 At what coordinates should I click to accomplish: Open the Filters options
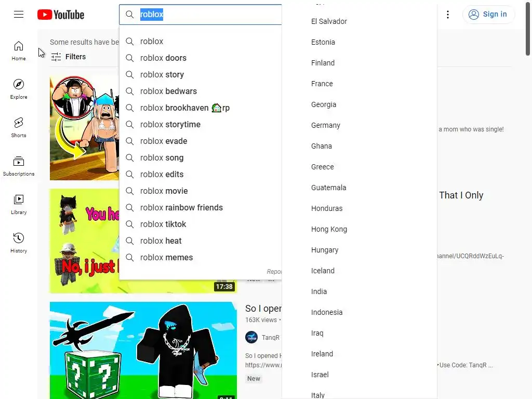click(68, 57)
